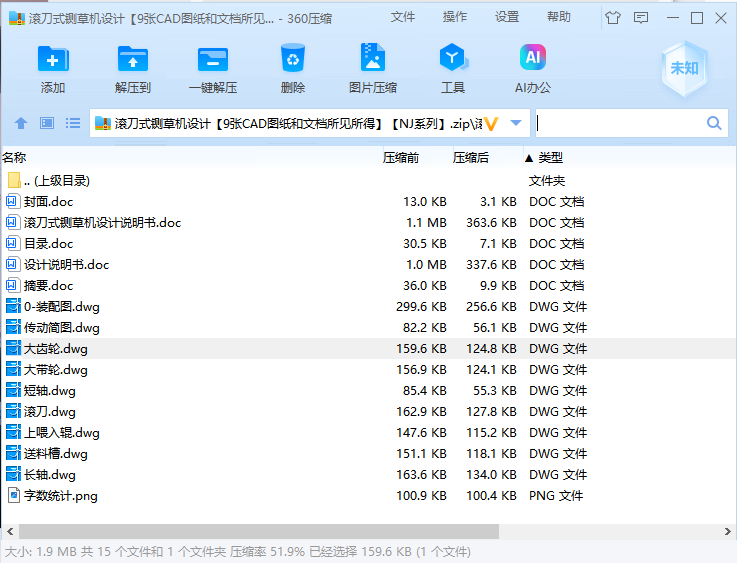Click the 134.0 KB compressed size cell

pos(491,475)
